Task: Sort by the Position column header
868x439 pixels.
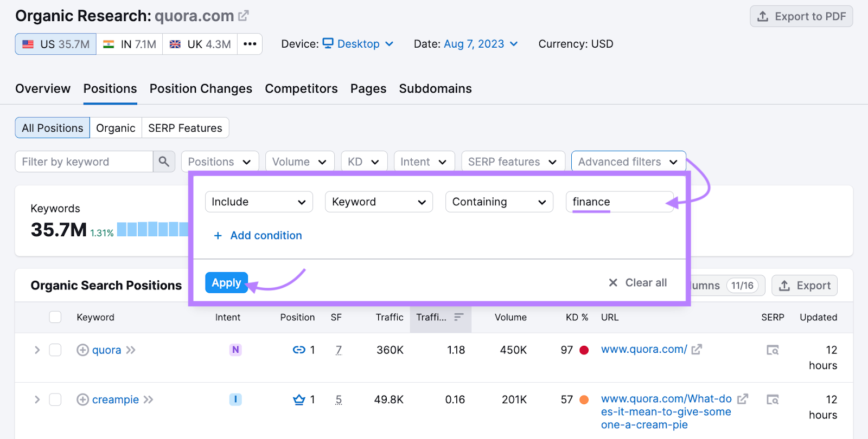Action: pyautogui.click(x=297, y=317)
